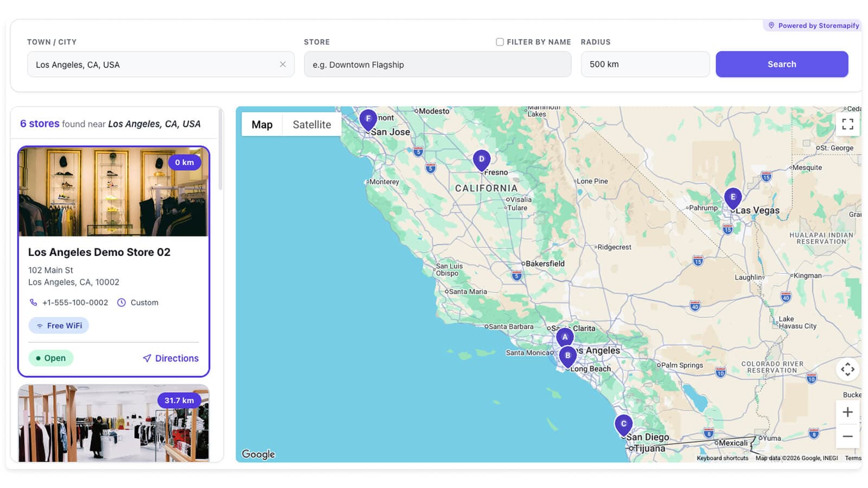This screenshot has width=868, height=488.
Task: Click map marker E near Las Vegas
Action: (733, 198)
